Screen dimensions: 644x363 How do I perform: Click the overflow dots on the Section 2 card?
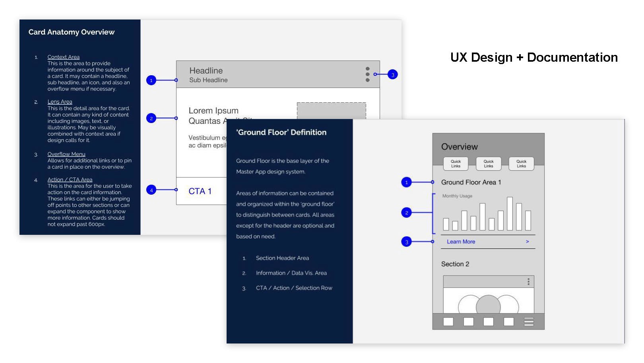pos(528,282)
